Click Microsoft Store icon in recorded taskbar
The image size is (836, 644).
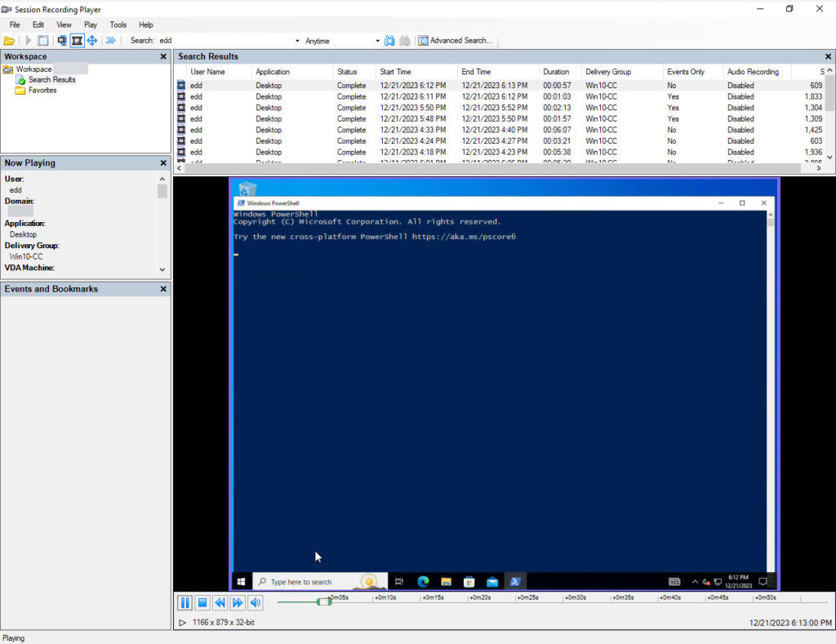(469, 582)
